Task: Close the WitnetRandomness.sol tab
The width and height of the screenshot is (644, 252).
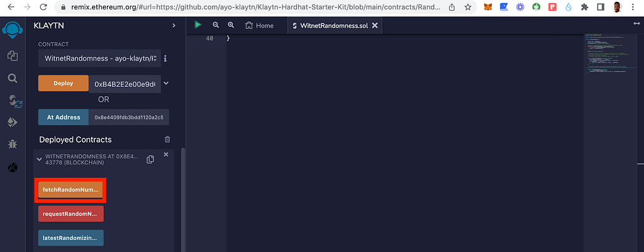Action: pos(375,25)
